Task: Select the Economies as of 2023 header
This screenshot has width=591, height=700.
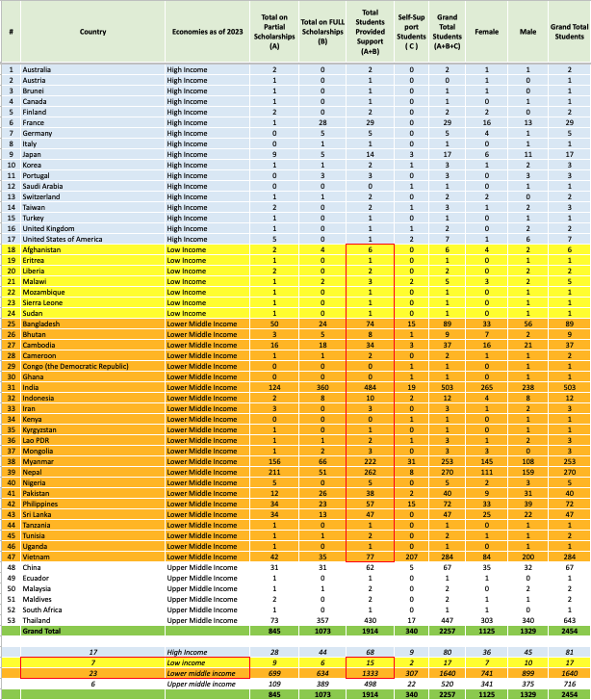Action: coord(207,32)
